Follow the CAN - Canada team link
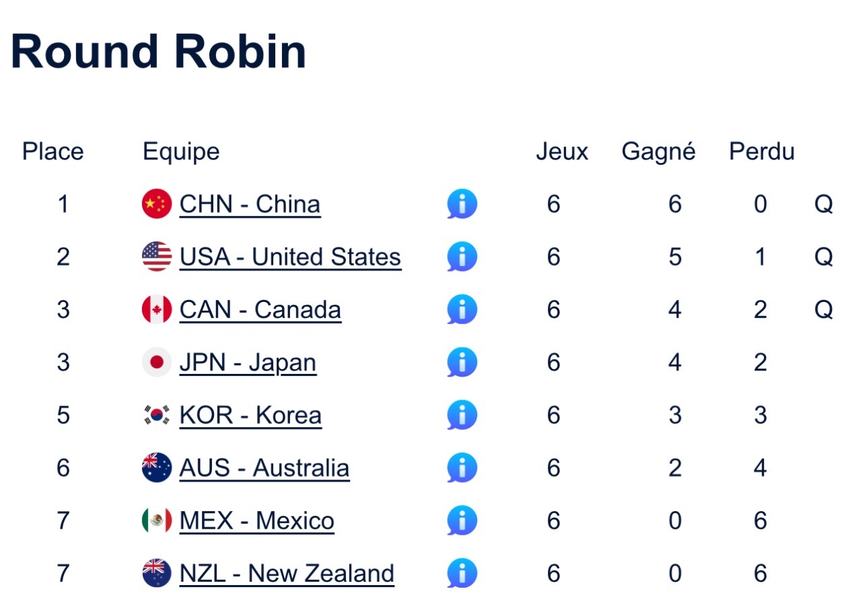 click(x=260, y=310)
